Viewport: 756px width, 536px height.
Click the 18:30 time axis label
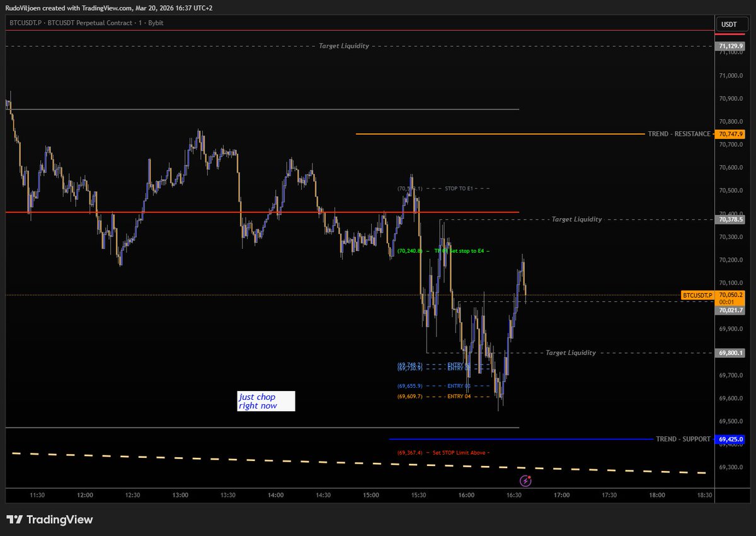[x=704, y=496]
